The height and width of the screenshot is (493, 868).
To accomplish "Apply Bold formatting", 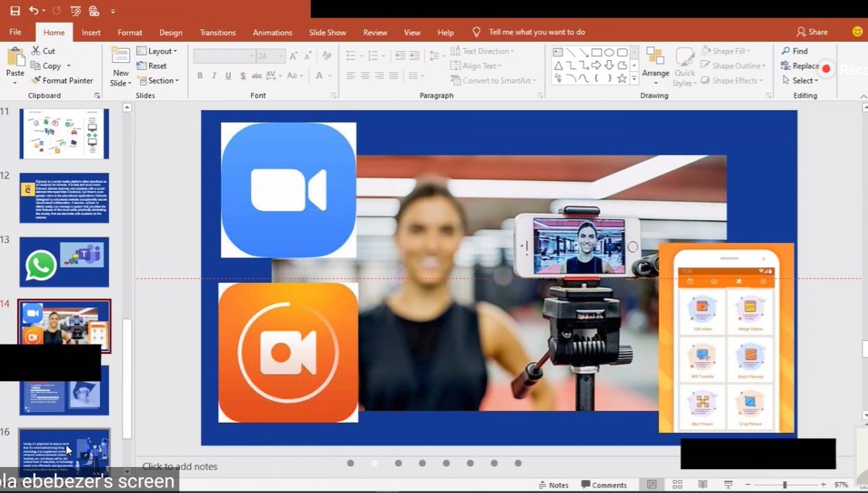I will [x=200, y=75].
